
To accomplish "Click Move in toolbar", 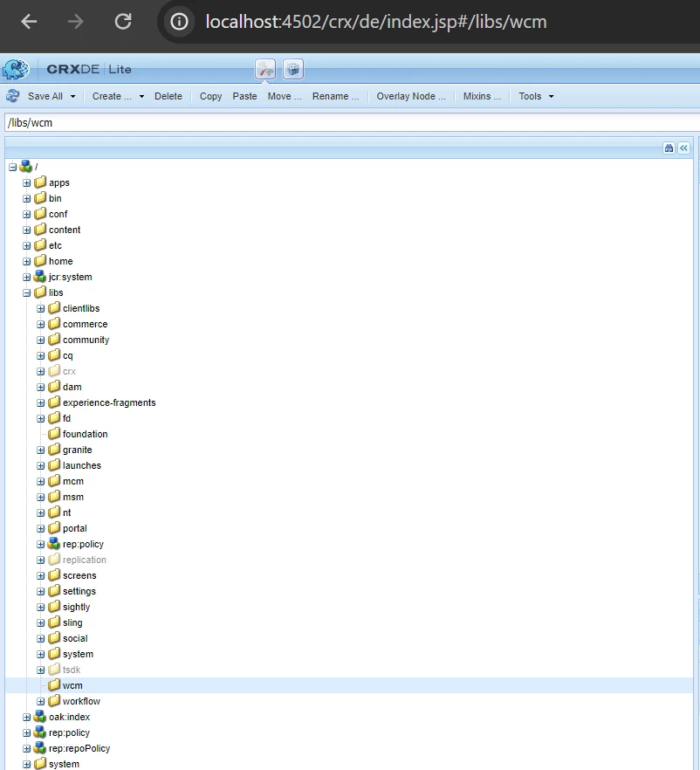I will (285, 96).
